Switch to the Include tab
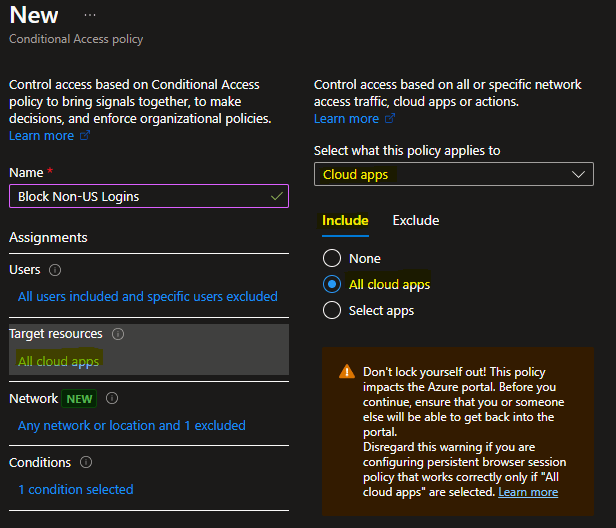The image size is (616, 528). [345, 221]
